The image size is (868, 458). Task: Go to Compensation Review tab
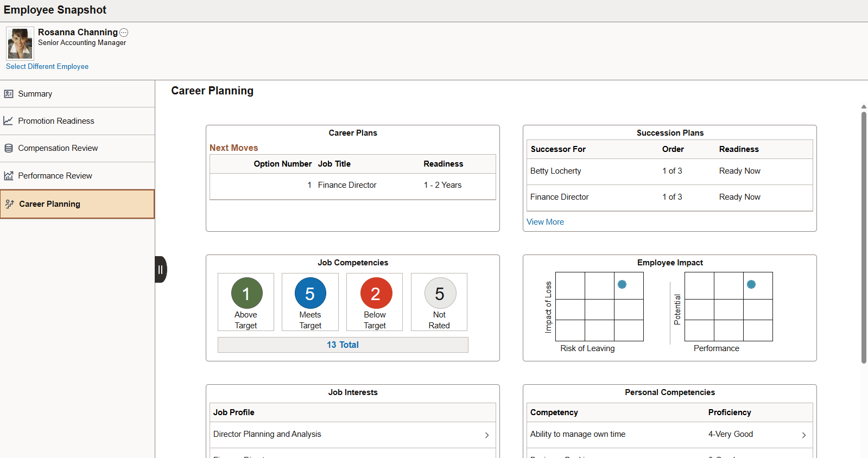(78, 148)
